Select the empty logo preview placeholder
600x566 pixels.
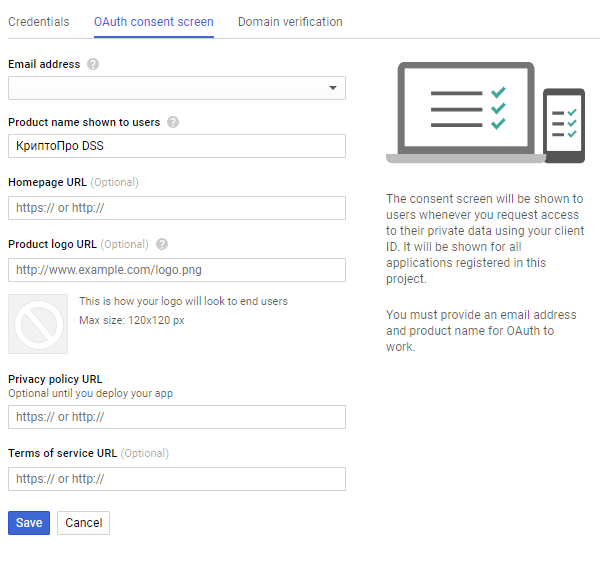[38, 324]
